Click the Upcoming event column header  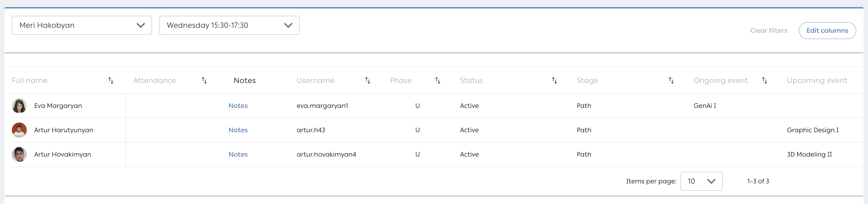tap(817, 80)
